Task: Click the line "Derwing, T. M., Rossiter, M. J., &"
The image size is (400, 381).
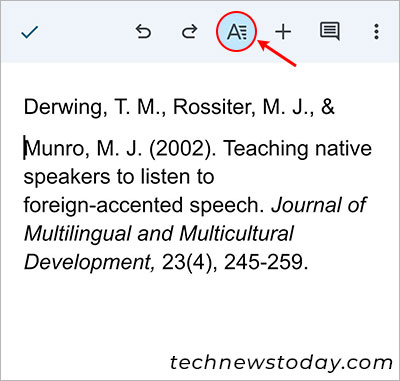Action: 179,107
